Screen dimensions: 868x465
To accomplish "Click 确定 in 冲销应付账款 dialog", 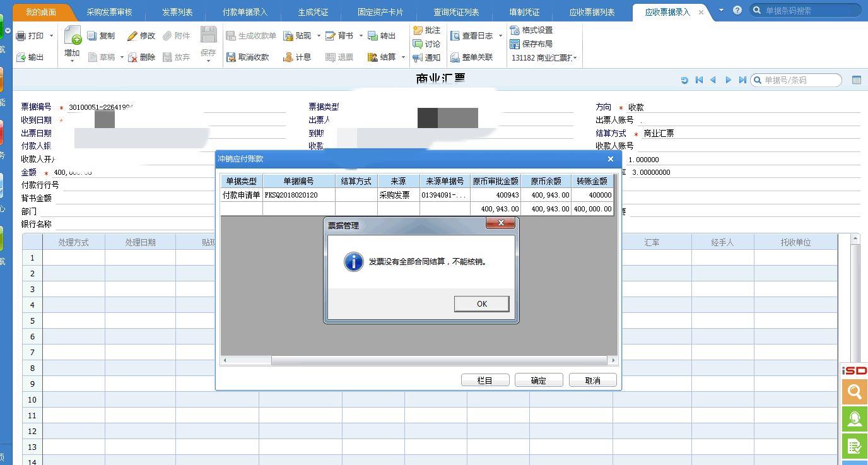I will (539, 380).
